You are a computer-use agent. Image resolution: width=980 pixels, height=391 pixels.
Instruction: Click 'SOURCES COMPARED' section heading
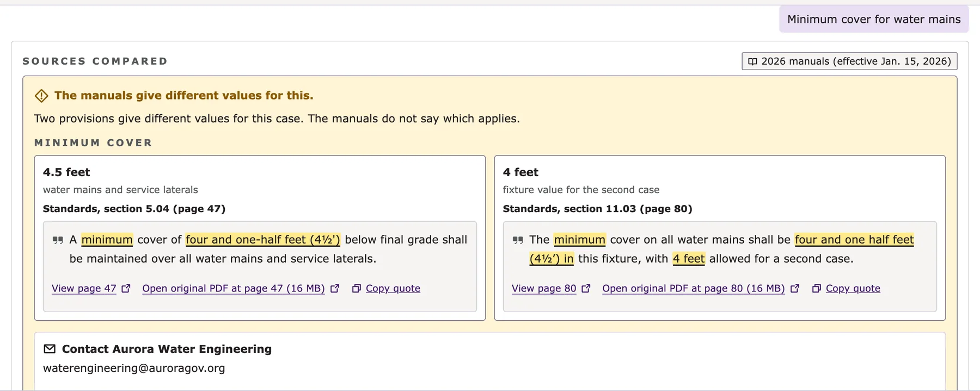coord(95,61)
